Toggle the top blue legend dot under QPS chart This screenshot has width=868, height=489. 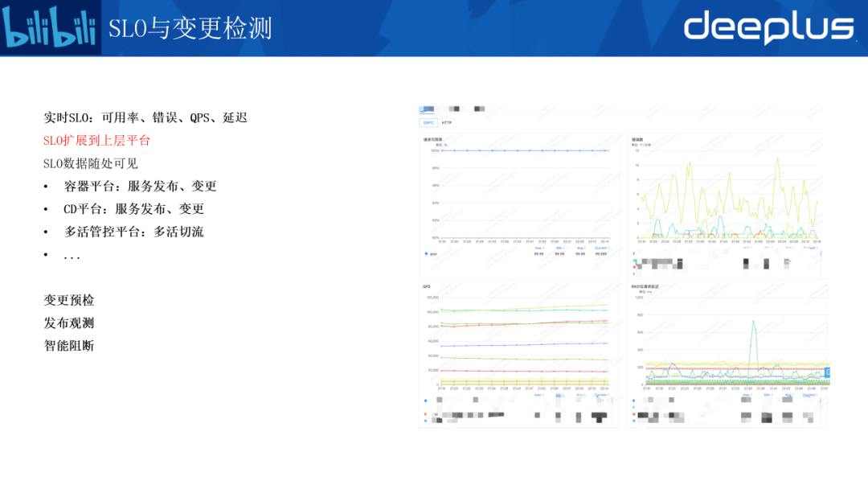pos(425,400)
